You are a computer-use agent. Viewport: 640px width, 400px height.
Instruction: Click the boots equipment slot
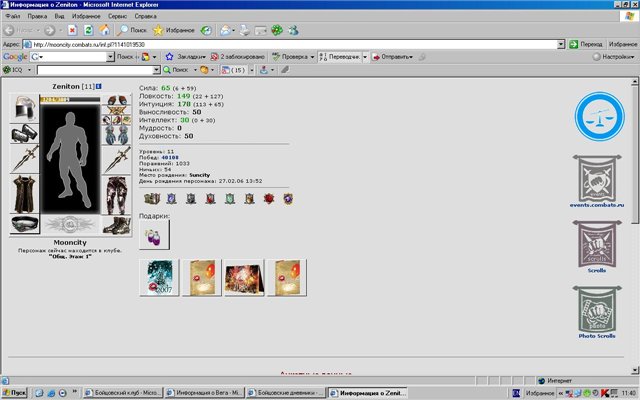point(117,225)
